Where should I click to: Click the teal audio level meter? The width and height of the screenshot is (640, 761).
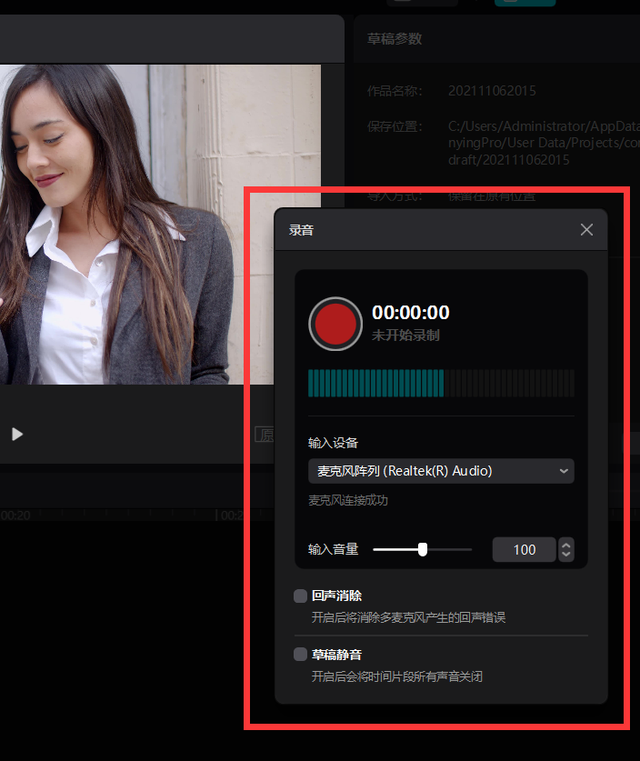click(x=376, y=383)
